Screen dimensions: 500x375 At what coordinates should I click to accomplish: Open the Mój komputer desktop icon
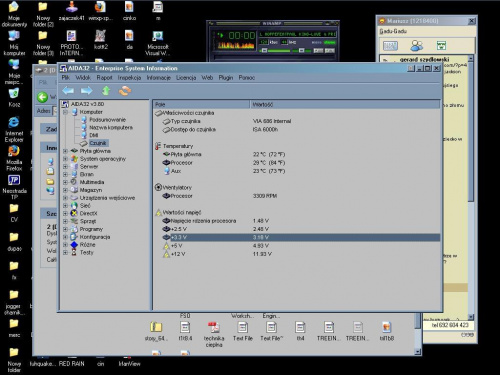(x=14, y=43)
